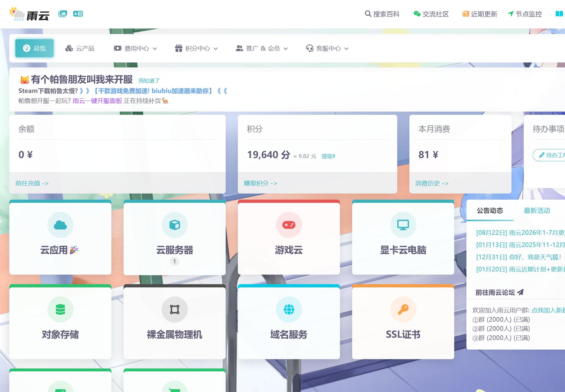Image resolution: width=565 pixels, height=392 pixels.
Task: Click the 云应用 cloud icon
Action: (x=60, y=225)
